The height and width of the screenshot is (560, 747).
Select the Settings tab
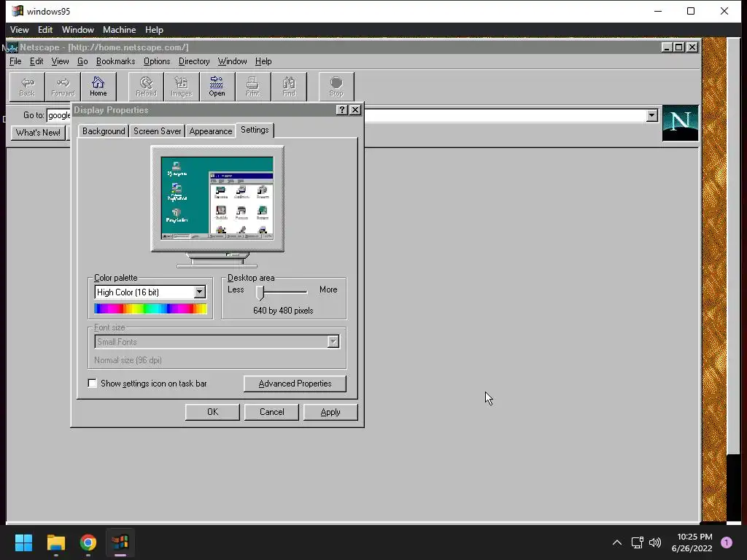[x=255, y=130]
